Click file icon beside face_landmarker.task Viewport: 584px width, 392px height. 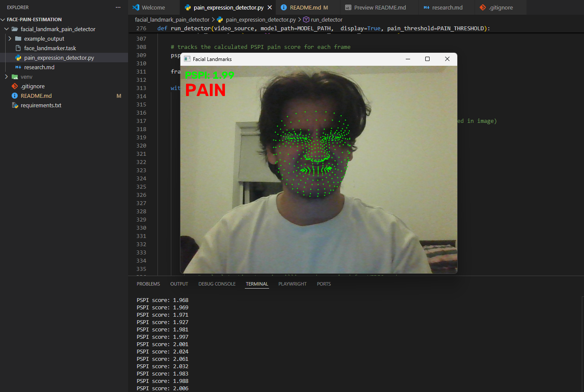(x=18, y=48)
